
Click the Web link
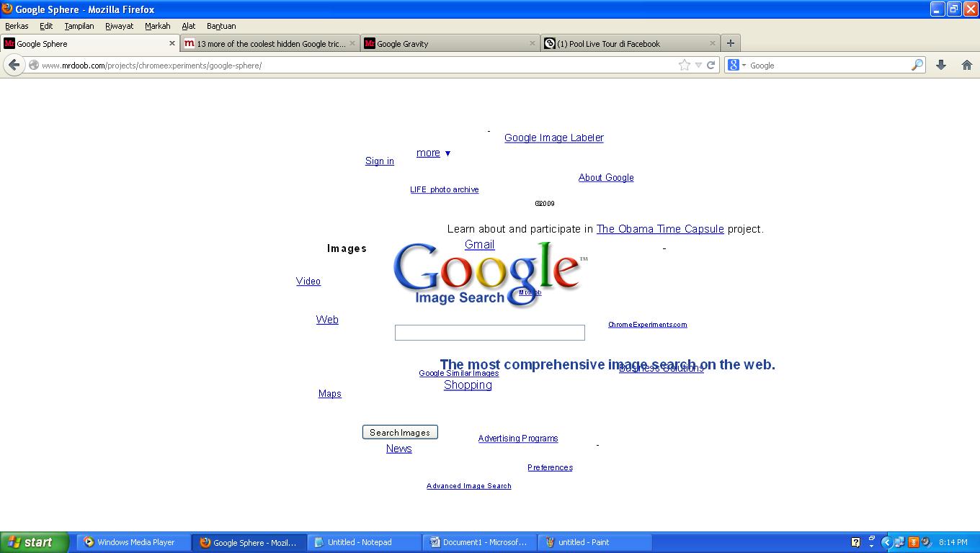tap(327, 319)
